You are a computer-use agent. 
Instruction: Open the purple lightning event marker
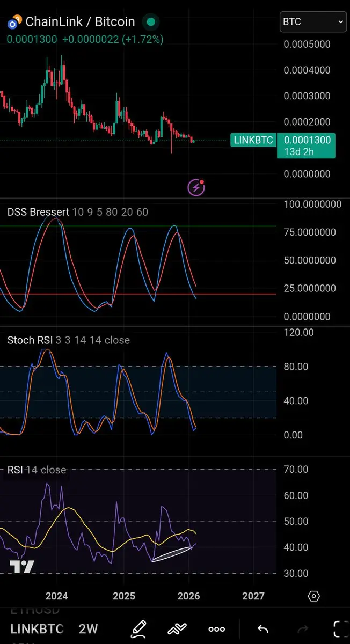coord(196,187)
